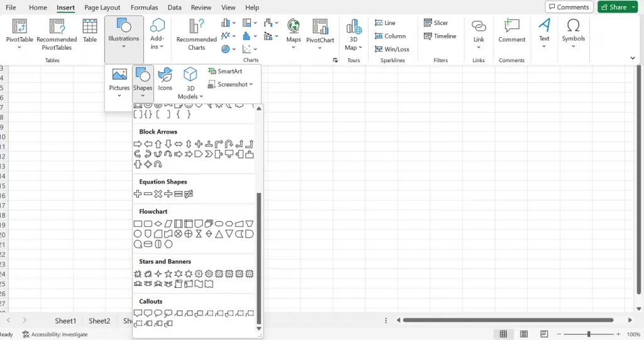Open the Comments pane button
This screenshot has width=644, height=340.
point(569,7)
